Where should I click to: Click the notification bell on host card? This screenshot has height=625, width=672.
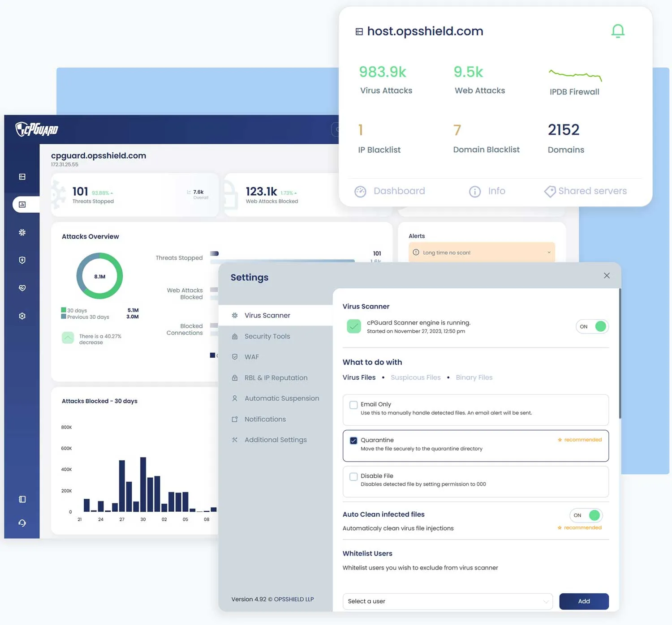[x=618, y=31]
